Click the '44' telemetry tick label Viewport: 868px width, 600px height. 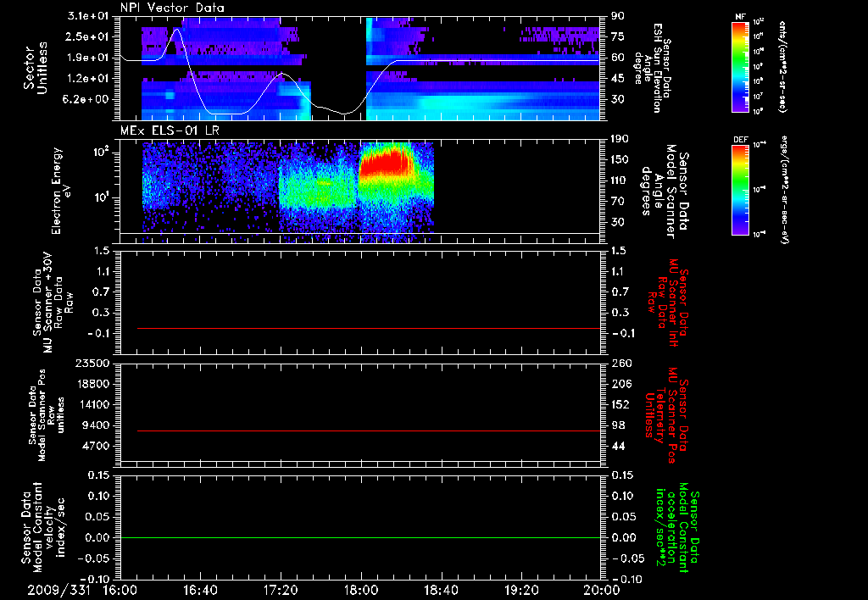617,446
